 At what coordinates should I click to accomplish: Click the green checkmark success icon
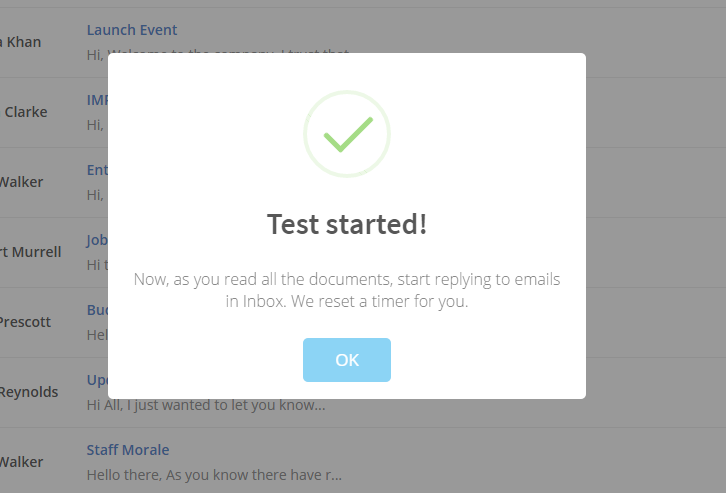347,134
